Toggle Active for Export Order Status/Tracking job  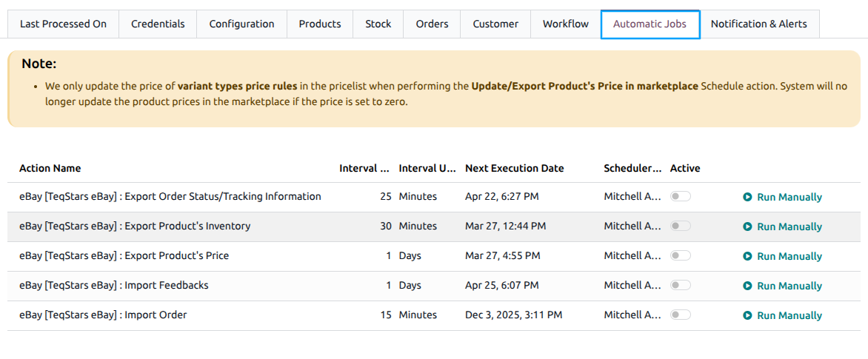[681, 196]
